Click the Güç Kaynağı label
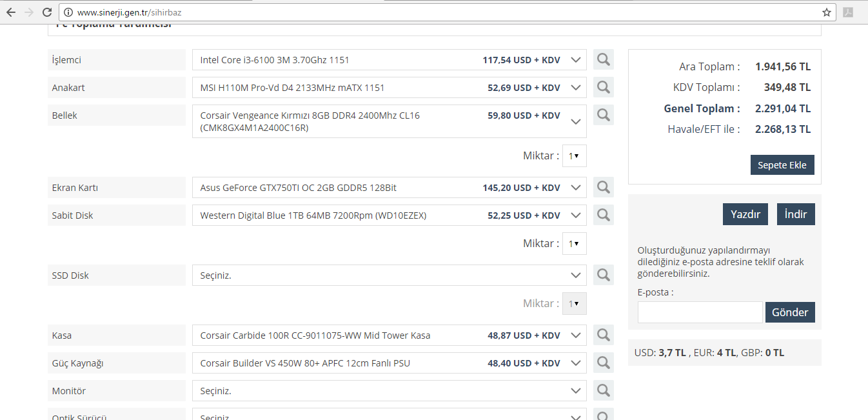This screenshot has width=868, height=420. pyautogui.click(x=77, y=363)
